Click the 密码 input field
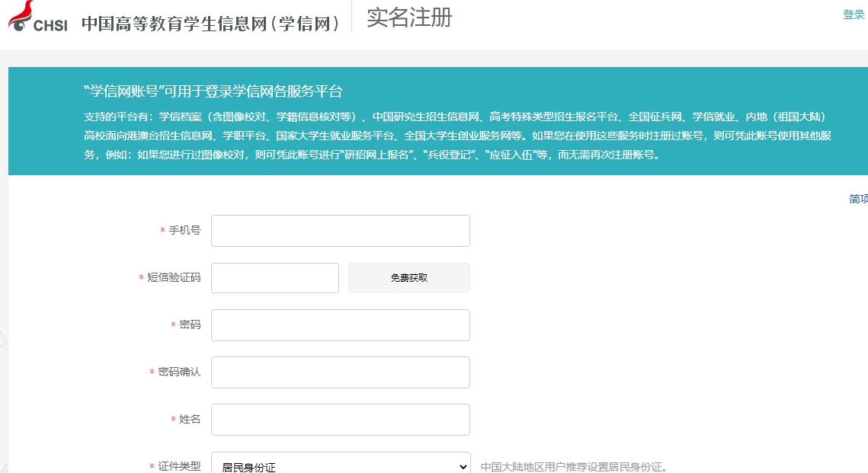The height and width of the screenshot is (473, 868). click(341, 325)
